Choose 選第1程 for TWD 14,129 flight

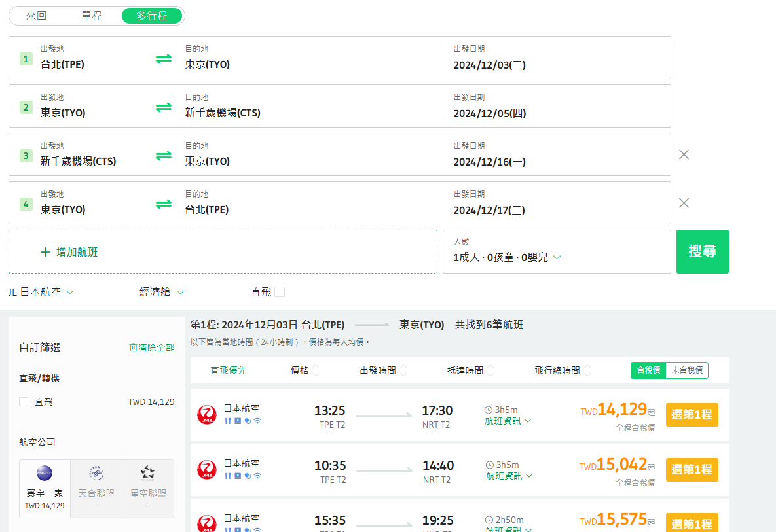(692, 415)
